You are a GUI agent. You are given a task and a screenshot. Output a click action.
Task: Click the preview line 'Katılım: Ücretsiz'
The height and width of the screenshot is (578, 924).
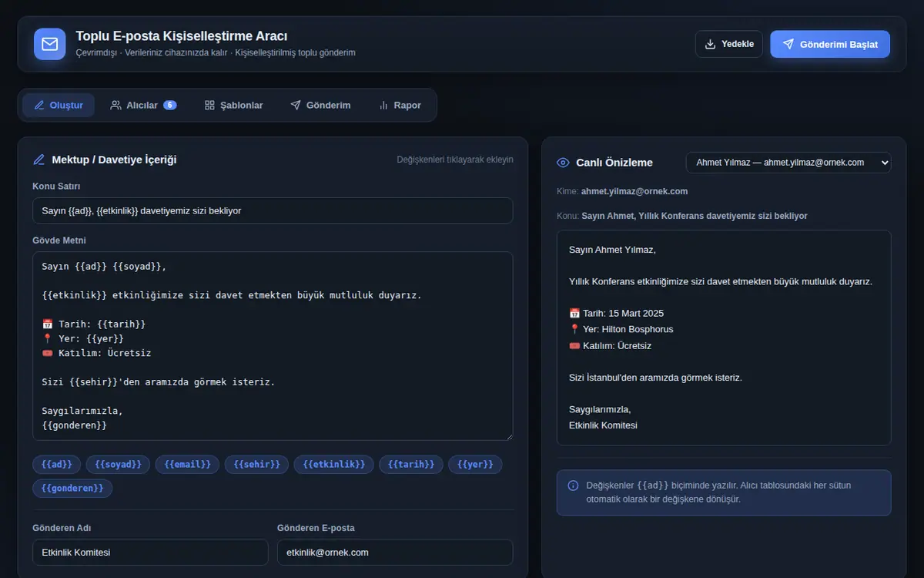[610, 346]
